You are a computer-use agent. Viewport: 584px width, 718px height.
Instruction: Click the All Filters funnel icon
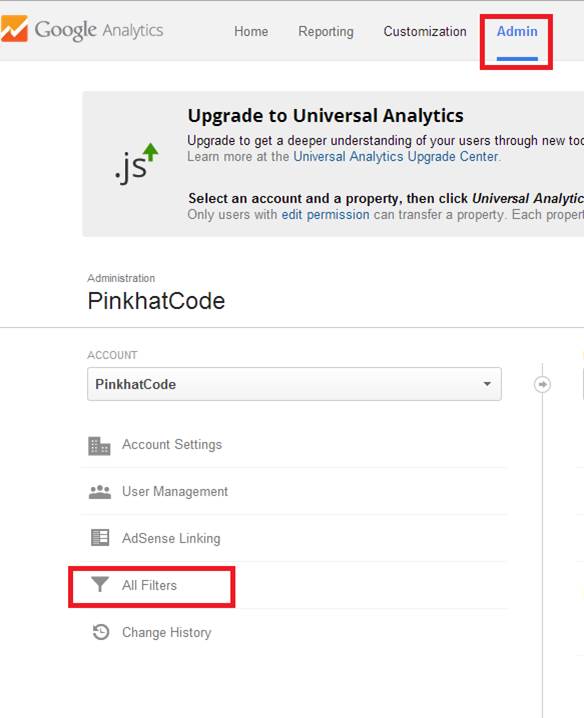coord(99,584)
